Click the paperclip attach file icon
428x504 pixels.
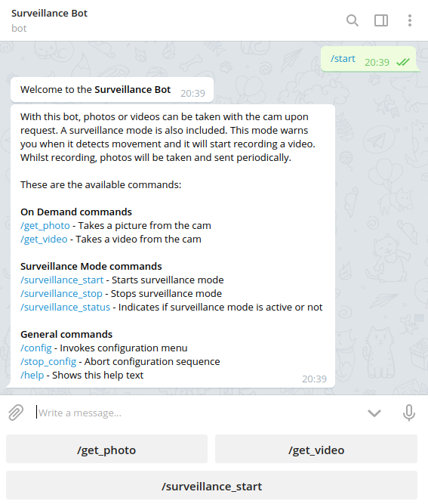(16, 413)
